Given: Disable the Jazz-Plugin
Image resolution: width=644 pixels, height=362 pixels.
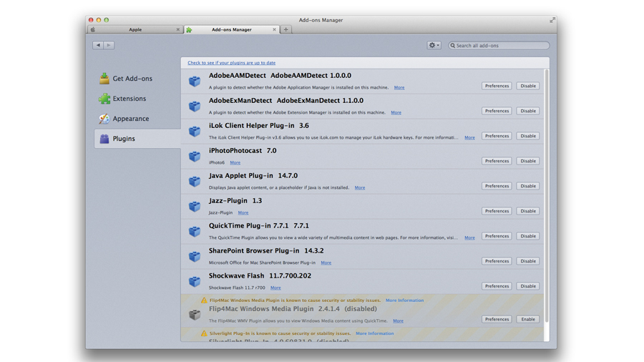Looking at the screenshot, I should click(528, 211).
